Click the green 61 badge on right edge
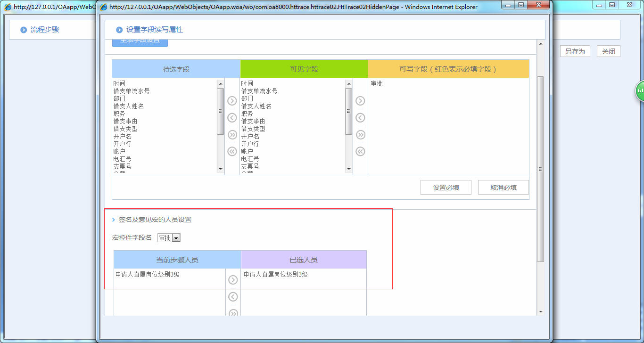The width and height of the screenshot is (644, 343). click(x=640, y=90)
